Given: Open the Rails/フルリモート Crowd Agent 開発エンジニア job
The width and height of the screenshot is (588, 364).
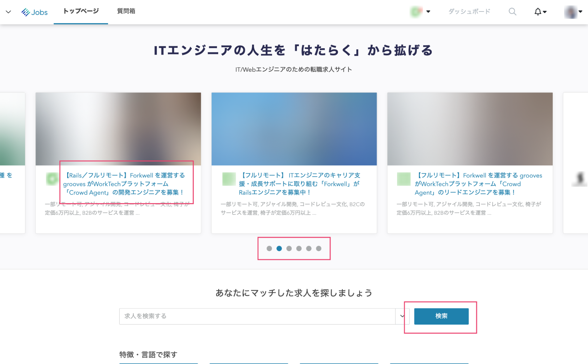Looking at the screenshot, I should [124, 184].
